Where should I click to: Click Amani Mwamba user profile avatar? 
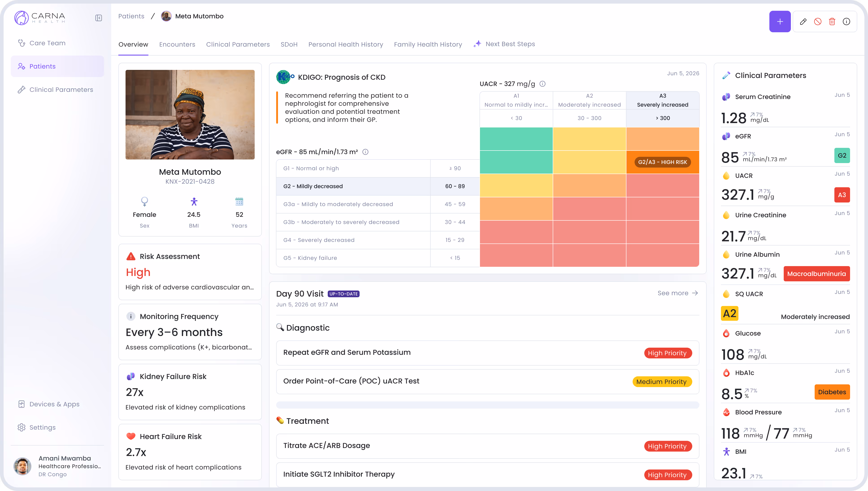tap(22, 466)
